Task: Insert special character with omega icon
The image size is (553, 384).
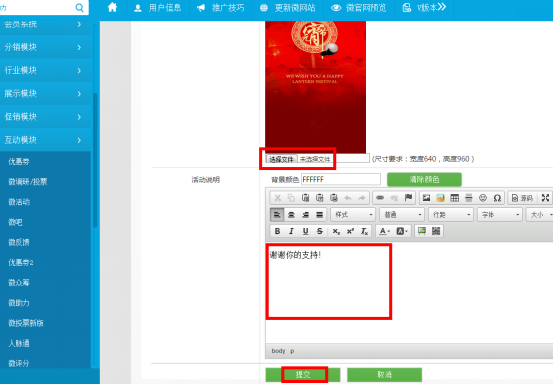Action: 497,198
